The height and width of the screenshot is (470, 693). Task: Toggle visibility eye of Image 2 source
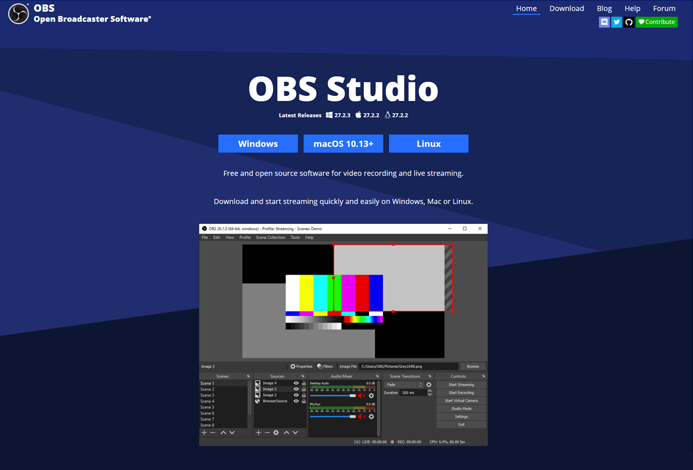pyautogui.click(x=296, y=395)
